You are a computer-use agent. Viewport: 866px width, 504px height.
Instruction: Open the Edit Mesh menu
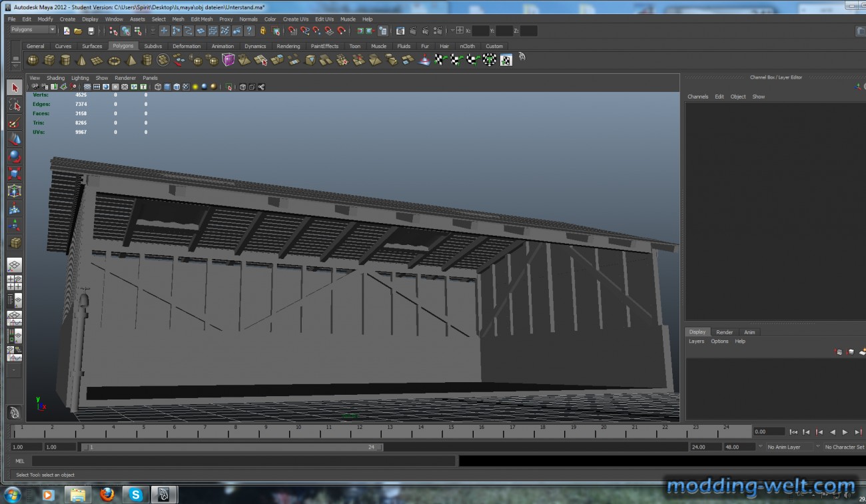[201, 19]
